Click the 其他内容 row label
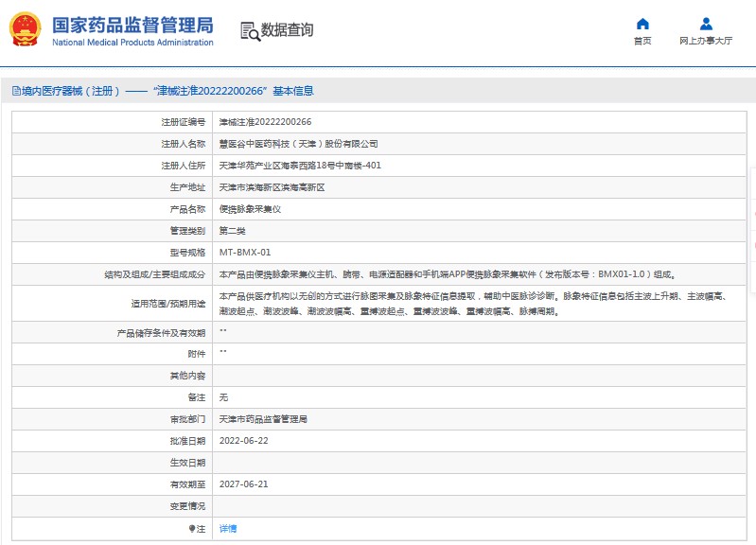This screenshot has height=545, width=756. (187, 376)
